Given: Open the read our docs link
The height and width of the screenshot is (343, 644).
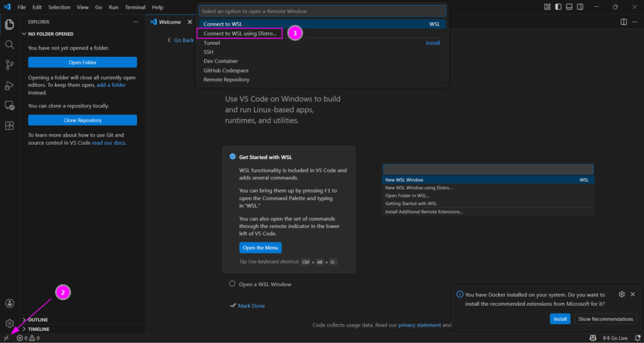Looking at the screenshot, I should [108, 143].
